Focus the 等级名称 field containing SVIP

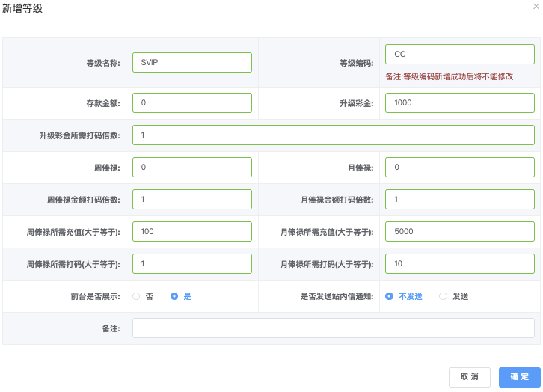tap(191, 62)
